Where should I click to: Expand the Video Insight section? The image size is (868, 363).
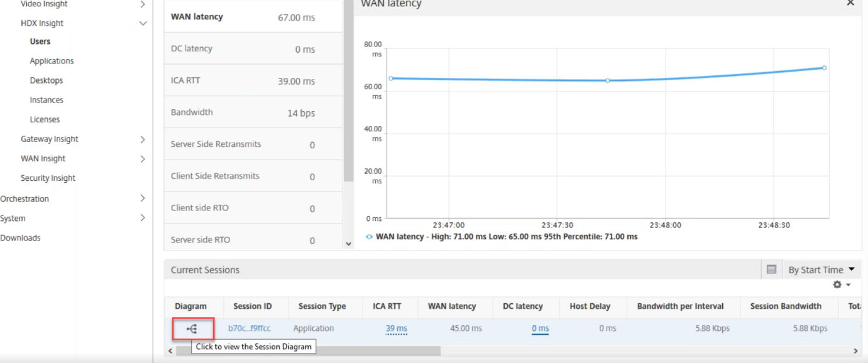click(143, 4)
